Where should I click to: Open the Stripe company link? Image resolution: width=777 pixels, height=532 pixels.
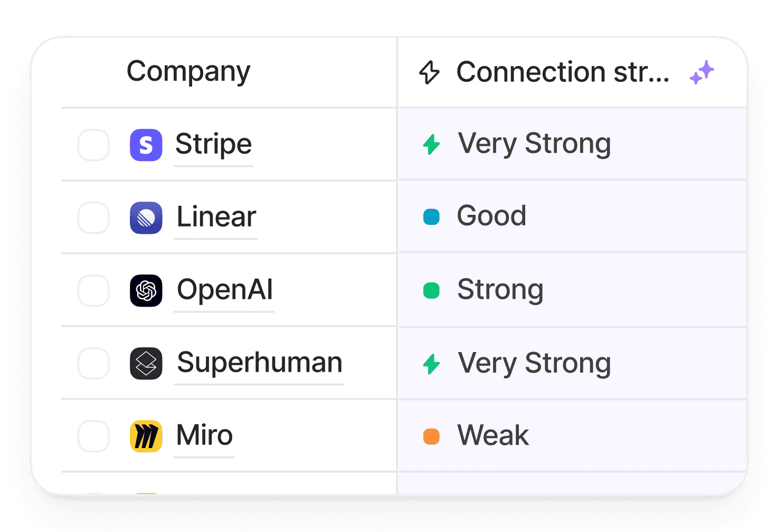pyautogui.click(x=213, y=144)
